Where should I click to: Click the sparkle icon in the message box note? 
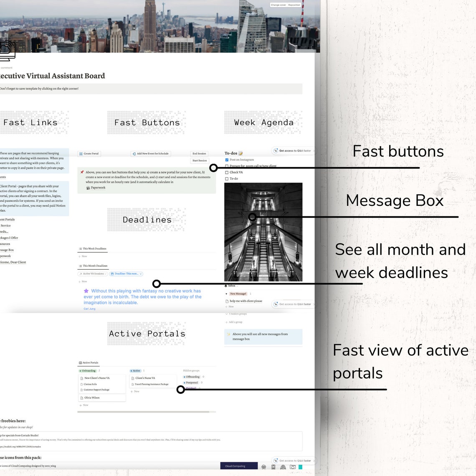coord(229,333)
